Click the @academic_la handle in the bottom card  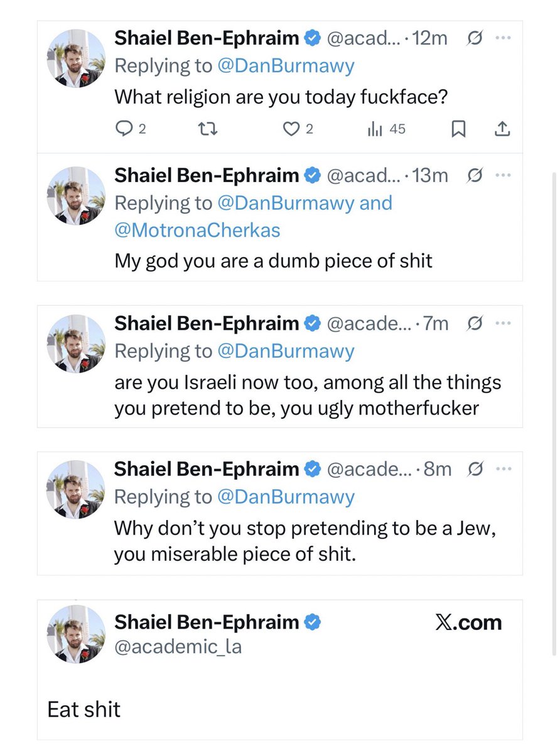178,646
